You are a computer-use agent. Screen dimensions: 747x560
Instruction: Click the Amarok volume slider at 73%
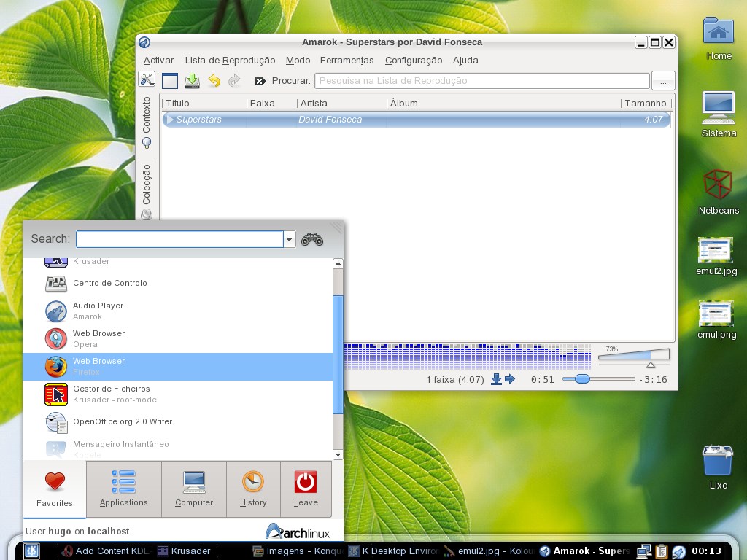[x=634, y=354]
